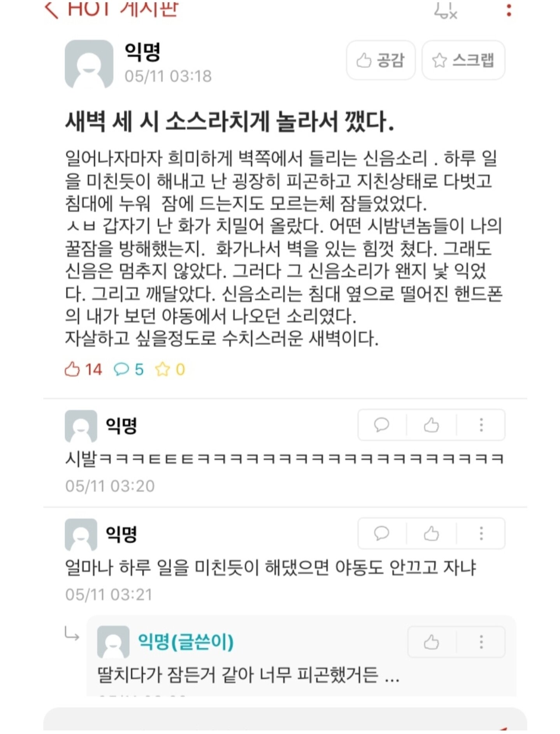Image resolution: width=560 pixels, height=734 pixels.
Task: Like the 03:21 comment
Action: pos(431,533)
